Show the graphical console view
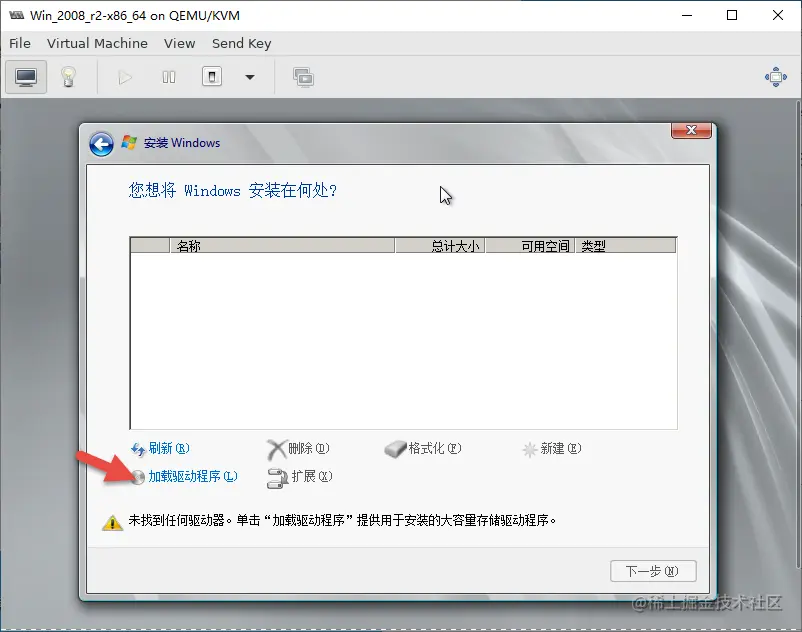 pos(26,77)
